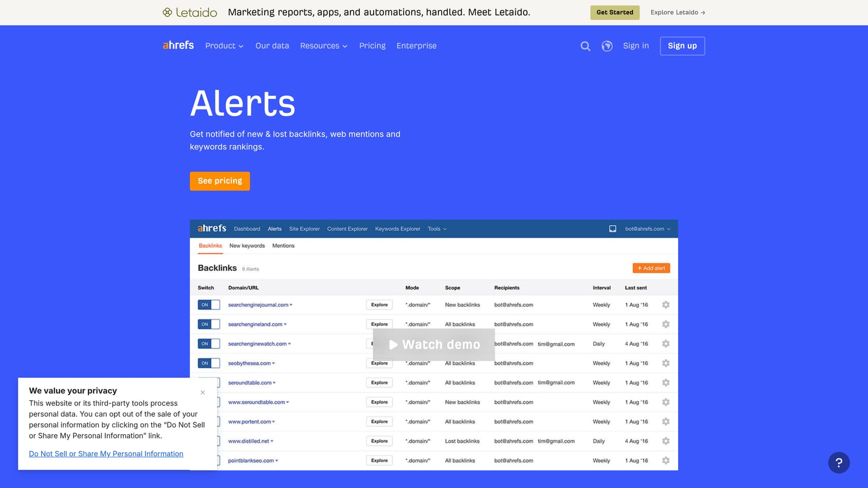868x488 pixels.
Task: Click the Letaido logo in the top banner
Action: click(190, 12)
